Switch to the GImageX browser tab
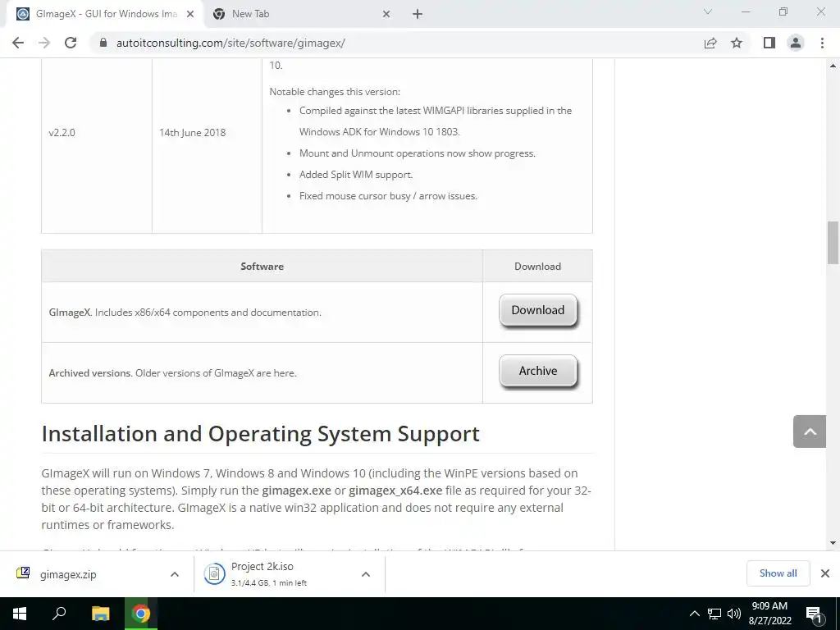This screenshot has width=840, height=630. tap(104, 14)
